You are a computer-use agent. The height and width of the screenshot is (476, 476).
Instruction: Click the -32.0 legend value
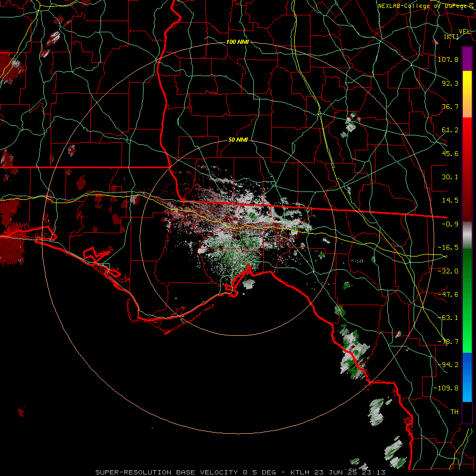coord(448,271)
